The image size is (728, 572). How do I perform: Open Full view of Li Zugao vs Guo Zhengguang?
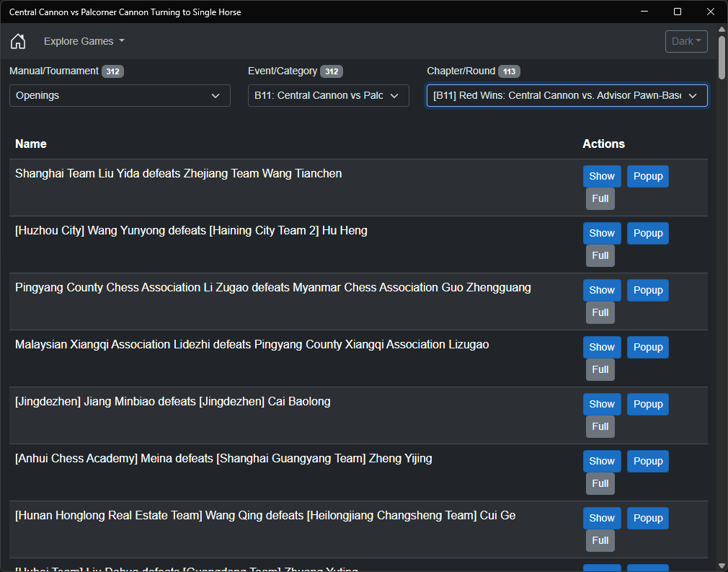(600, 313)
